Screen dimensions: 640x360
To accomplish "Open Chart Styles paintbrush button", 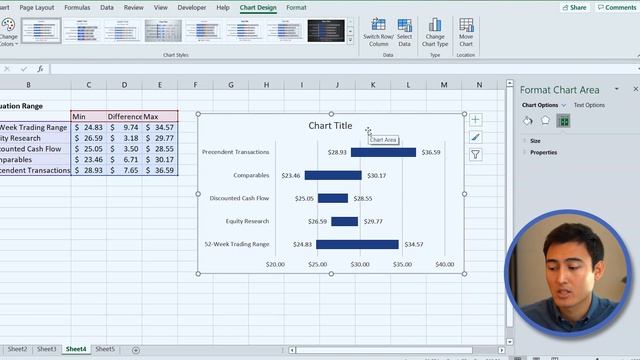I will tap(476, 137).
